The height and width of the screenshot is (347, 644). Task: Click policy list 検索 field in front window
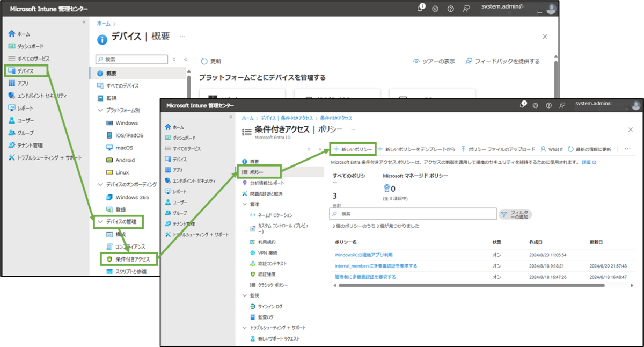tap(413, 214)
